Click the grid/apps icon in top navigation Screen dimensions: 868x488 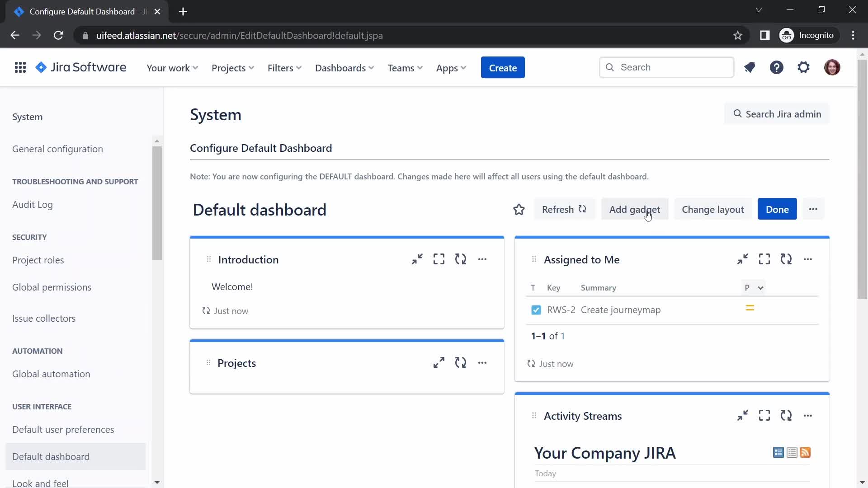point(20,67)
